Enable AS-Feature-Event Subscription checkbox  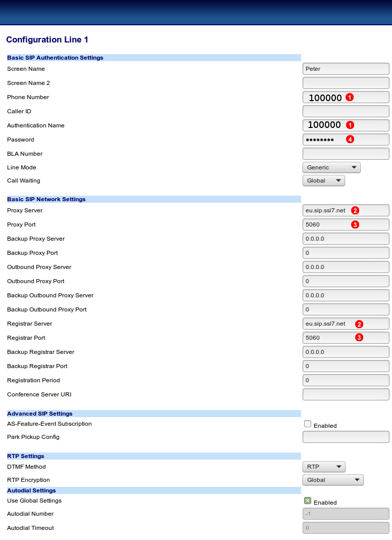(x=308, y=424)
